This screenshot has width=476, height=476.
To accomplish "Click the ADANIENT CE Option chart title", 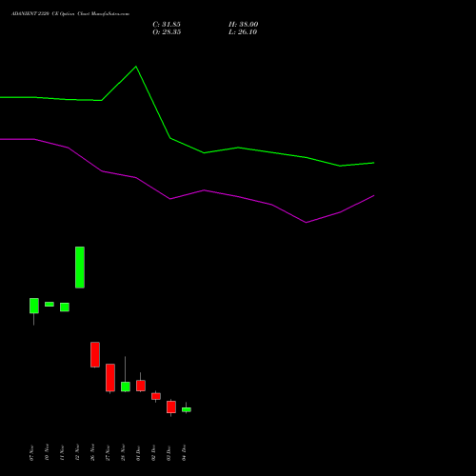I will (70, 14).
